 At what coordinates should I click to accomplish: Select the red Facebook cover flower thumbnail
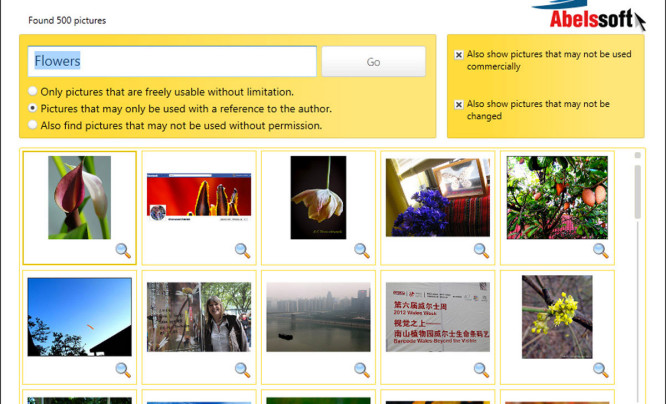(199, 197)
